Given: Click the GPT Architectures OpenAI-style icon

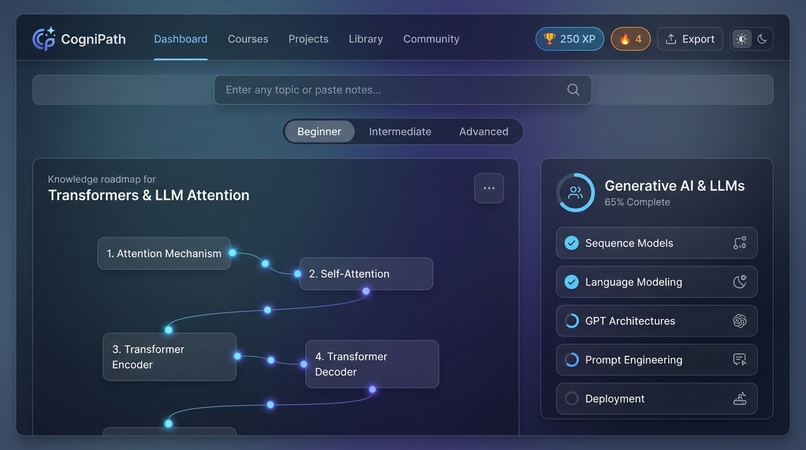Looking at the screenshot, I should click(x=740, y=321).
